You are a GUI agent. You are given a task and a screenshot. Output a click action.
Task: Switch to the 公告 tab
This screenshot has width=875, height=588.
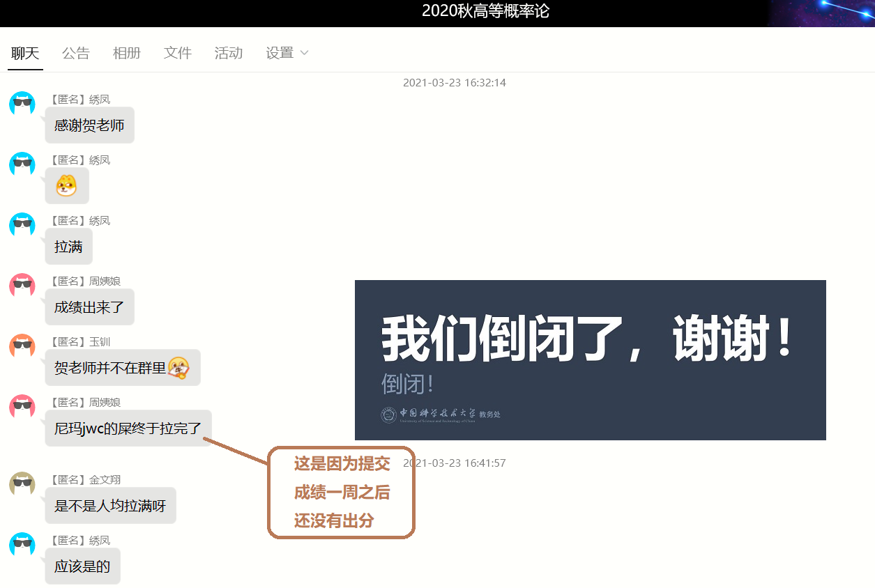pos(75,53)
